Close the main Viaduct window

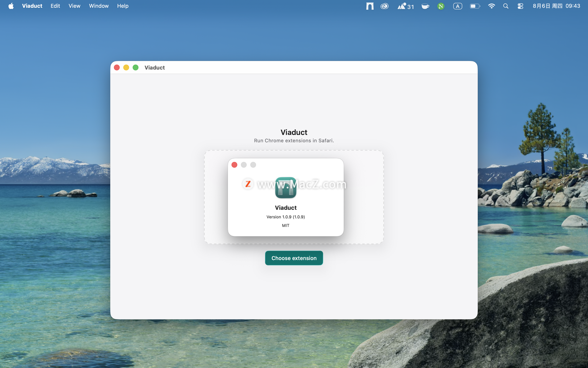[x=117, y=67]
